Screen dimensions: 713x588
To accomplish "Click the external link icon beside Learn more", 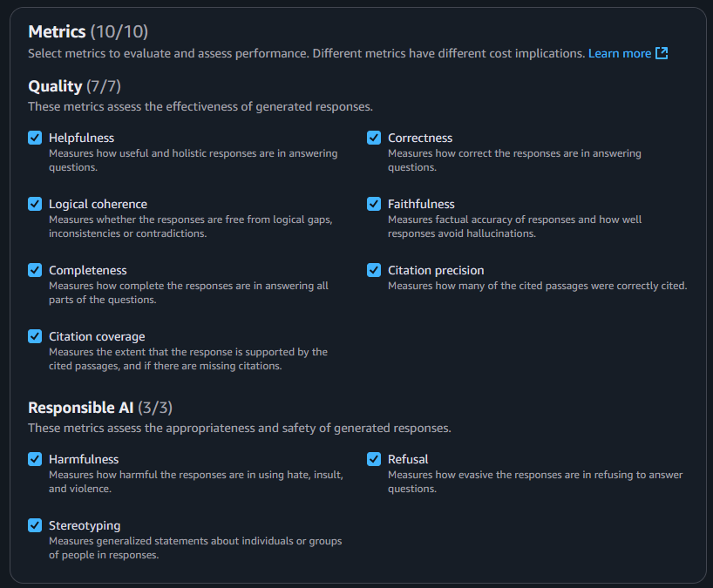I will [x=662, y=54].
